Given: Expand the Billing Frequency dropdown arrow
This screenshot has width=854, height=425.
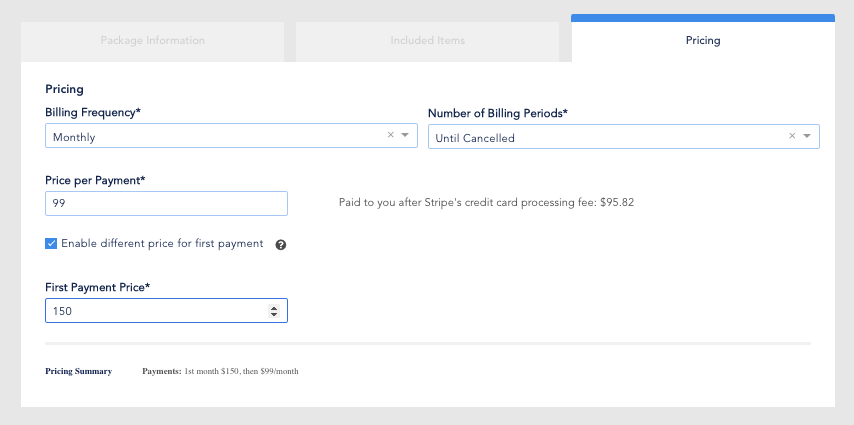Looking at the screenshot, I should coord(405,135).
